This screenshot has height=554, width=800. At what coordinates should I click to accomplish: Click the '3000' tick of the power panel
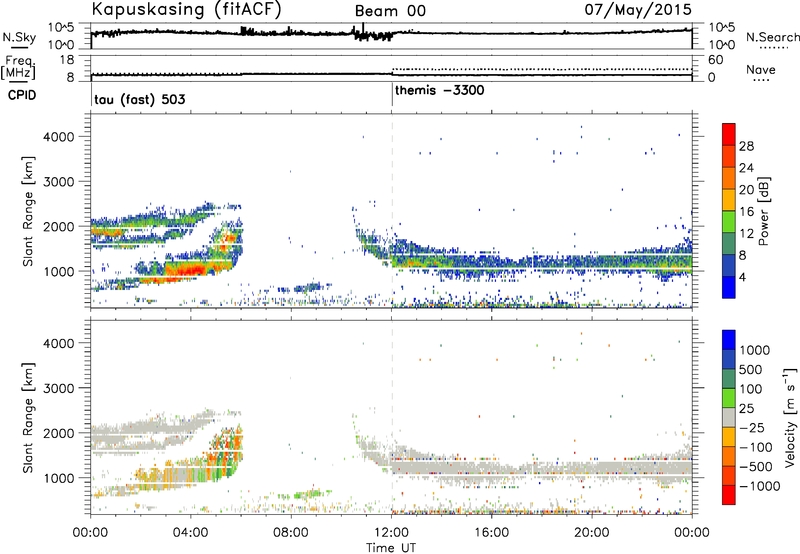(58, 182)
